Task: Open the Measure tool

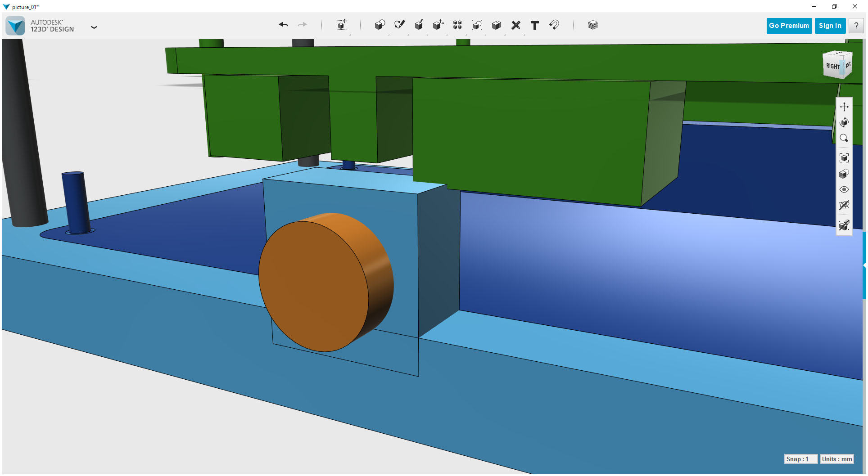Action: tap(516, 26)
